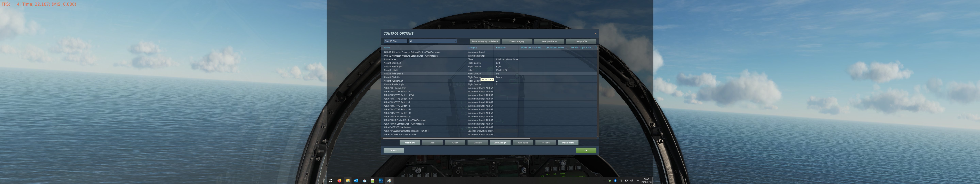Click the network tray icon
The width and height of the screenshot is (980, 184).
click(626, 181)
